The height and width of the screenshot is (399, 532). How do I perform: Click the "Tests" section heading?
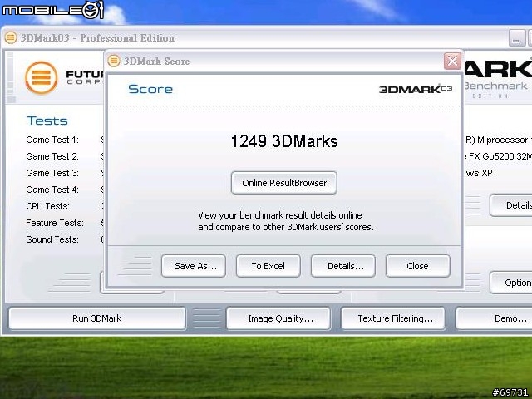(x=47, y=121)
